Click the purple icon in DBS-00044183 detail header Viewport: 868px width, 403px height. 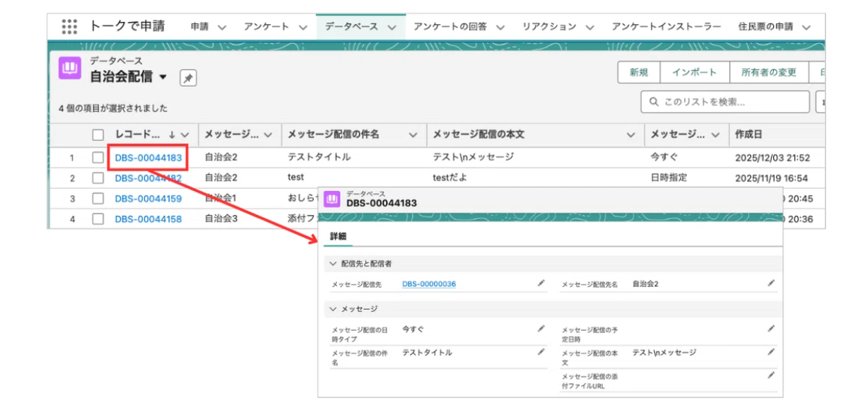click(332, 199)
